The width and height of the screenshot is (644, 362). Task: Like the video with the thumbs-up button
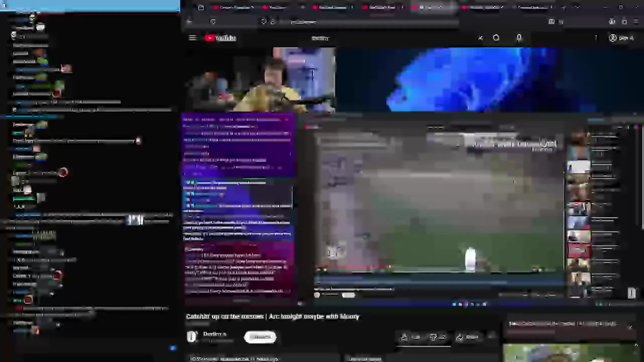click(x=411, y=337)
